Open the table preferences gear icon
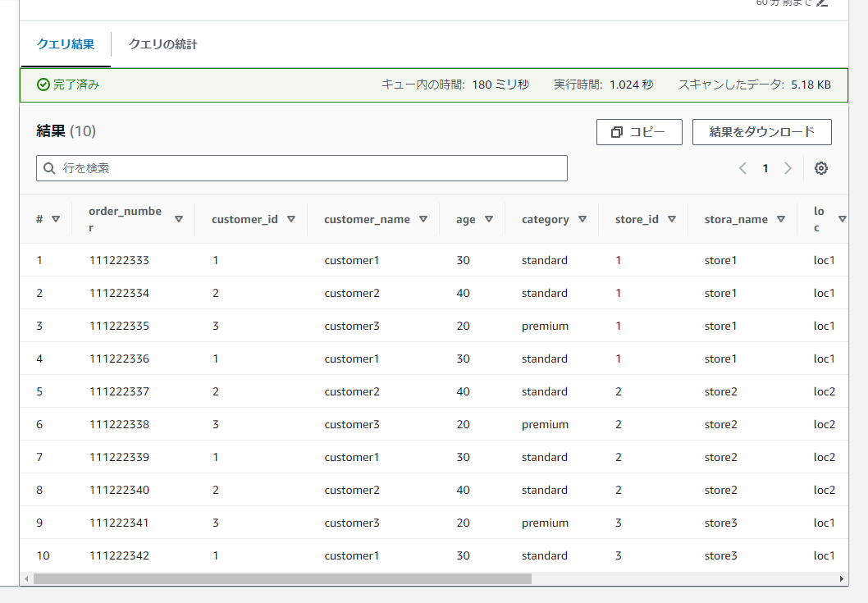 pos(821,168)
